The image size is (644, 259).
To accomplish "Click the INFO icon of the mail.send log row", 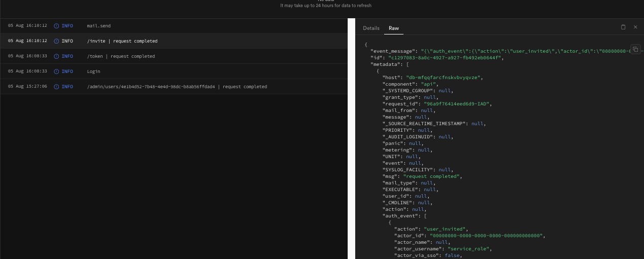I will click(56, 26).
